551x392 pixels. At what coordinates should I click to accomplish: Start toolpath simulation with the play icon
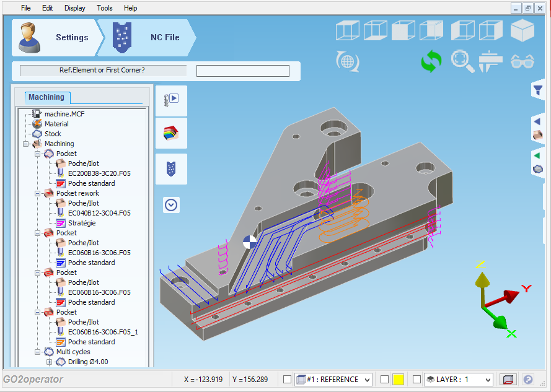[x=171, y=99]
